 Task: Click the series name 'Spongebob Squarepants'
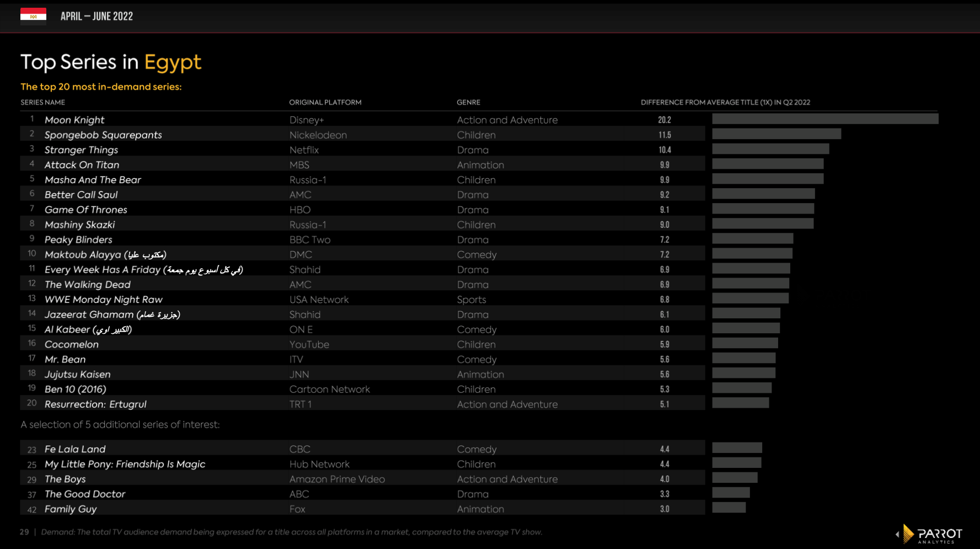103,135
